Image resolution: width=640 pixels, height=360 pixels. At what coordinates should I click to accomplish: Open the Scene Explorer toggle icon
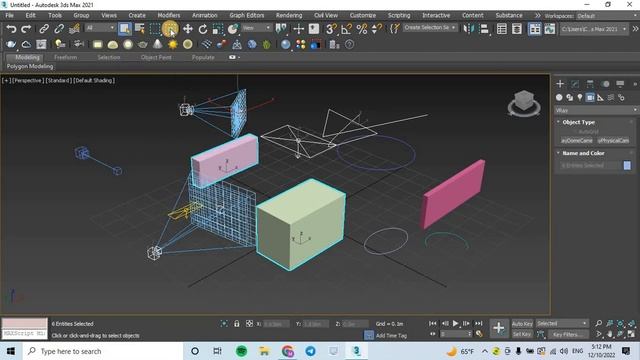coord(502,29)
